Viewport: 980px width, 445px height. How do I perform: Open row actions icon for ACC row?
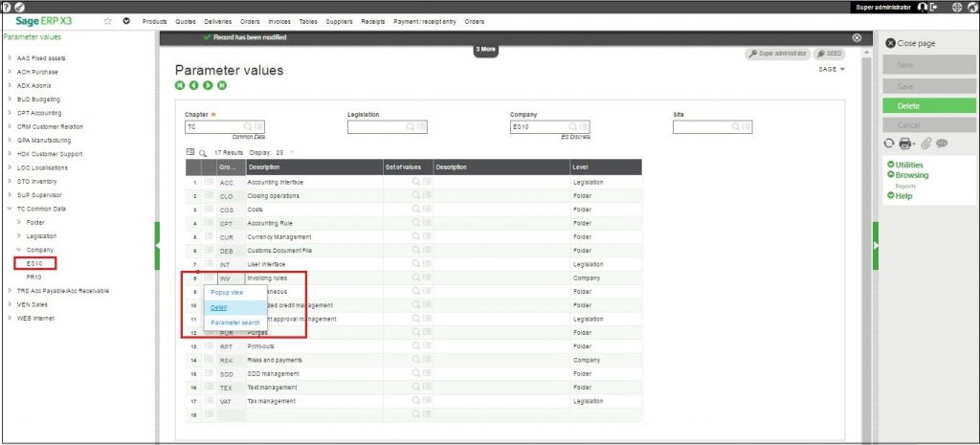coord(210,182)
